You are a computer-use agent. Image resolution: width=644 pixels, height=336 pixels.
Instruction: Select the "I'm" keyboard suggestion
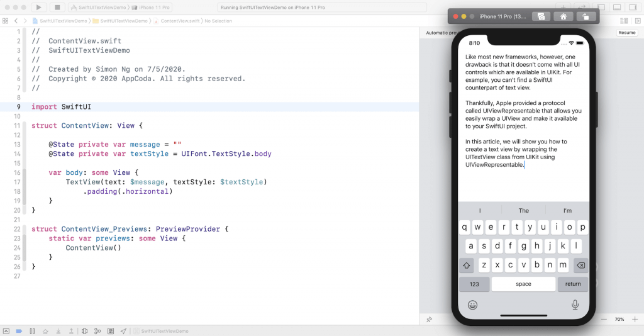click(567, 211)
